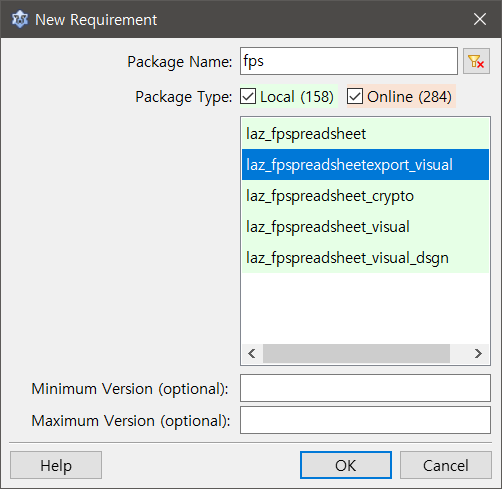Select laz_fpspreadsheet_visual package
502x489 pixels.
tap(365, 227)
